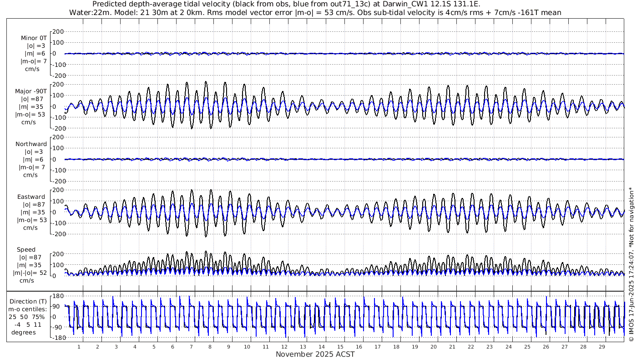Select the 'Minor 0T' panel label

(34, 38)
